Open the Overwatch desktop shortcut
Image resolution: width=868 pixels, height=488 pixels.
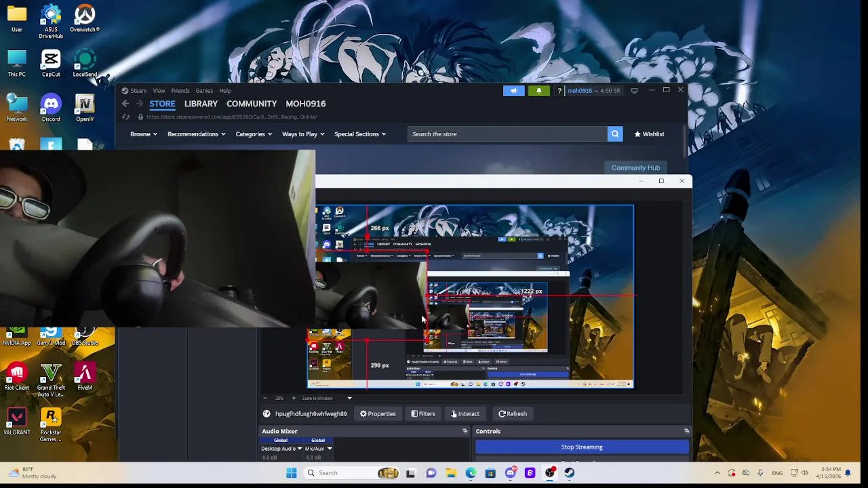coord(85,18)
